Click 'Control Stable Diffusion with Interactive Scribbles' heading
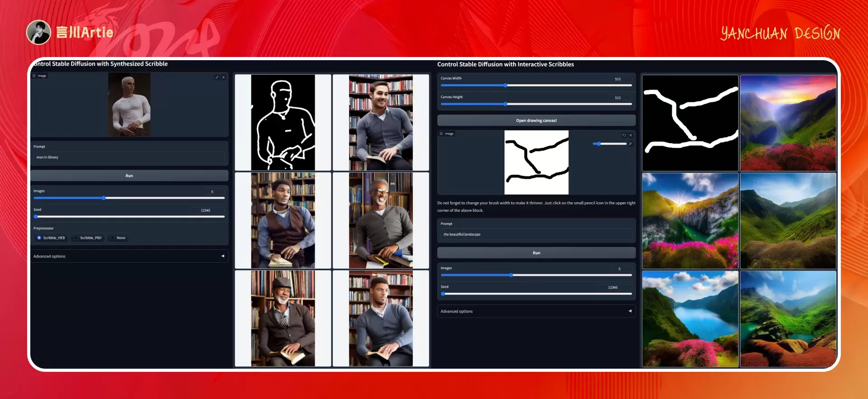The width and height of the screenshot is (868, 399). point(505,64)
